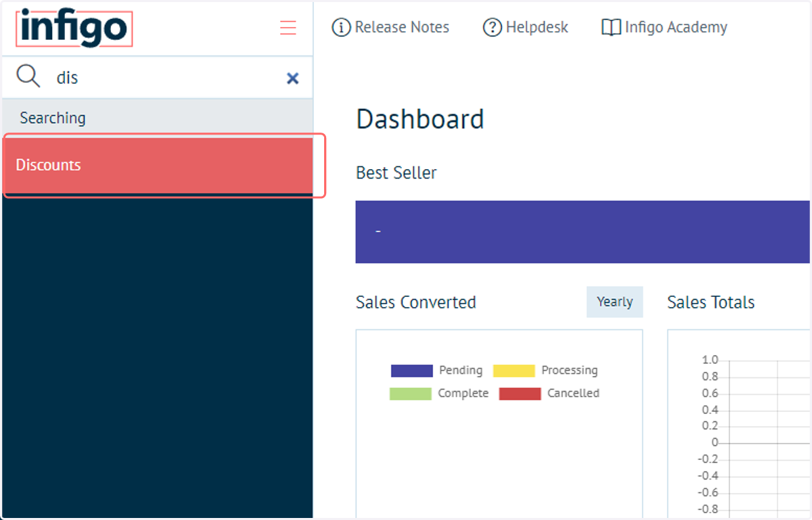The height and width of the screenshot is (520, 812).
Task: Click the 'Pending' legend label
Action: pyautogui.click(x=461, y=370)
